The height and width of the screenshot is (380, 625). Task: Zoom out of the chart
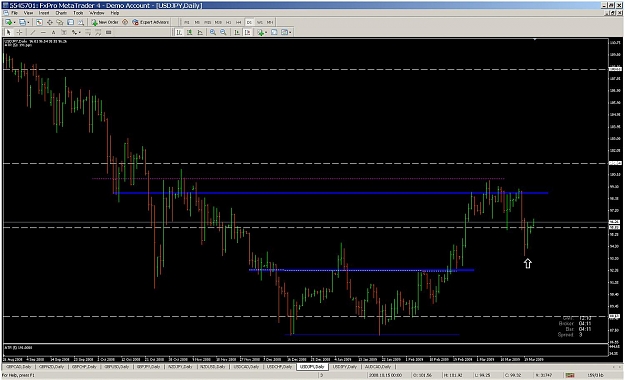(223, 32)
